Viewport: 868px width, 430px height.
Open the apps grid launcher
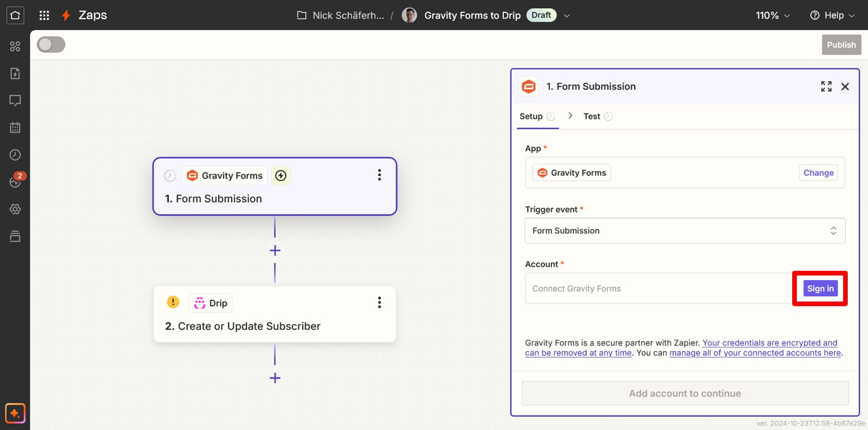[x=44, y=16]
